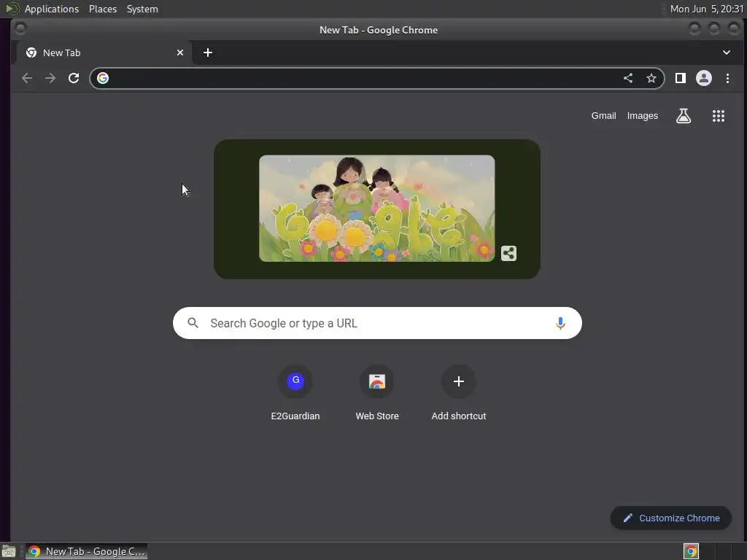Screen dimensions: 747x560
Task: Open a new tab with plus button
Action: pos(208,52)
